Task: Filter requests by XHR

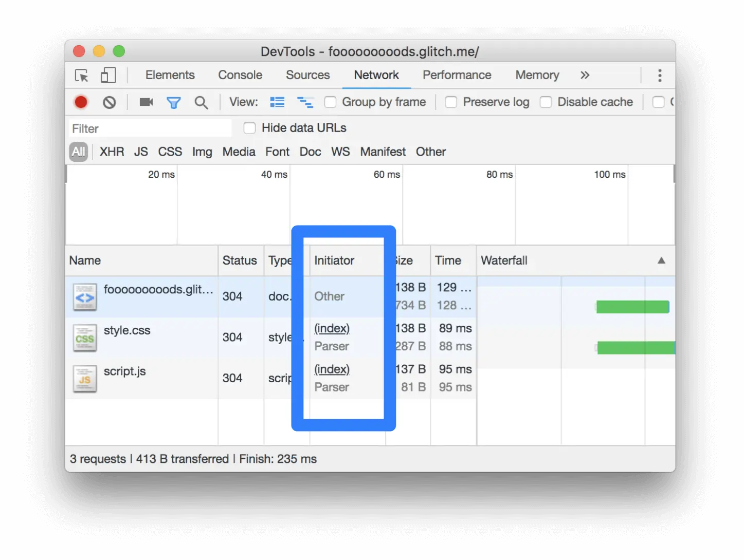Action: (112, 152)
